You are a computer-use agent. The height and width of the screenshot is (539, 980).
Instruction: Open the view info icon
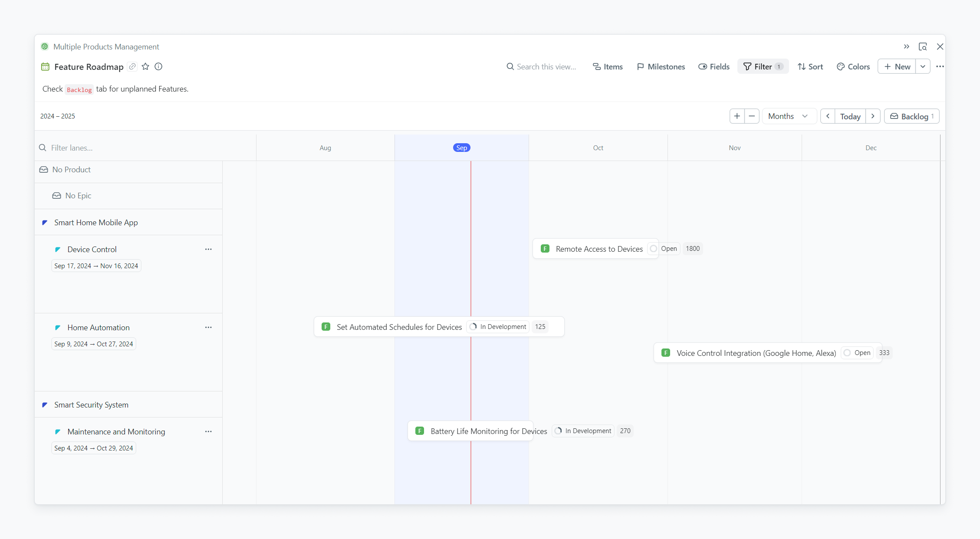click(x=158, y=66)
